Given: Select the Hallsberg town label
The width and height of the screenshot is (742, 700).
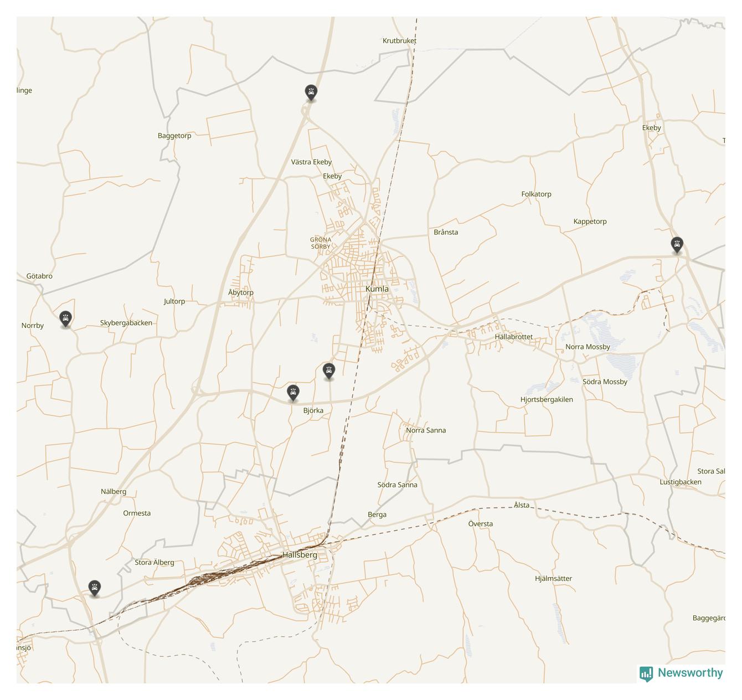Looking at the screenshot, I should (x=300, y=555).
